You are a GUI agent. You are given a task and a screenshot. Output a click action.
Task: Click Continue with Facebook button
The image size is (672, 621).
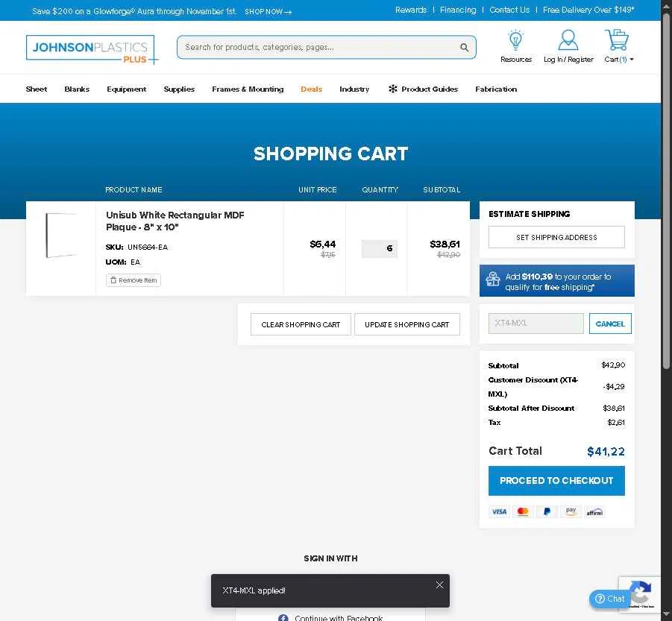[330, 616]
